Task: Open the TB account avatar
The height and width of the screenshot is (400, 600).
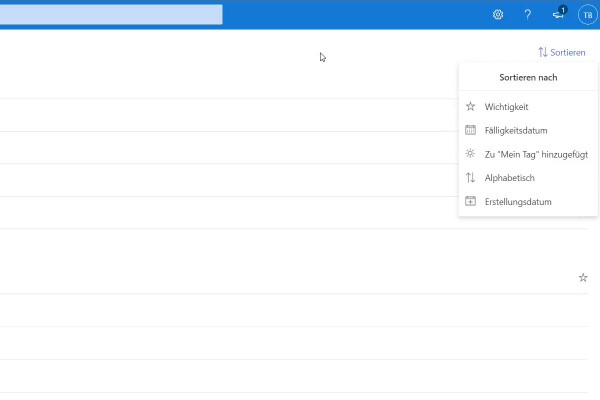Action: click(587, 15)
